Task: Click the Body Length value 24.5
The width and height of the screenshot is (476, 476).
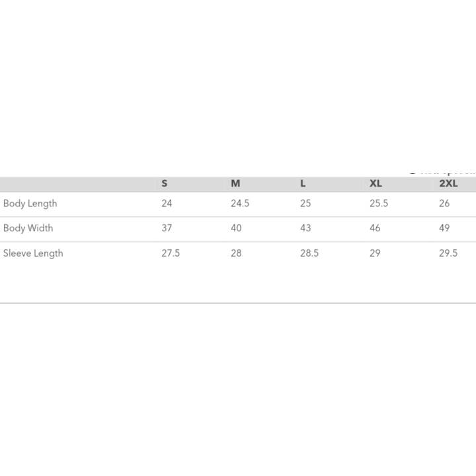Action: click(x=240, y=204)
